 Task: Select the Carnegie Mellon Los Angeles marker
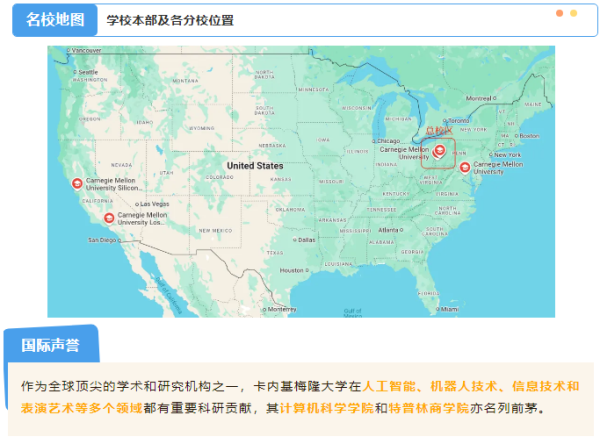click(x=109, y=216)
